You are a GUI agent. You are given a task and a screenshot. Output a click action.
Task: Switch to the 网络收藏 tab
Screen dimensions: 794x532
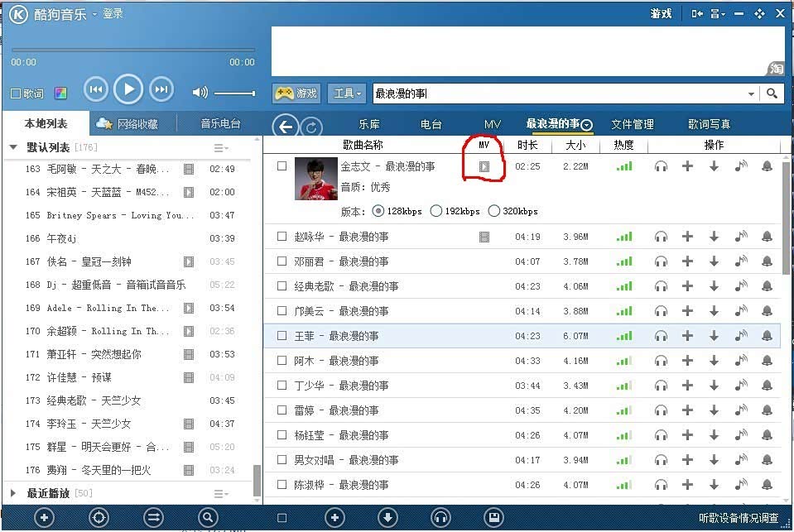point(128,124)
